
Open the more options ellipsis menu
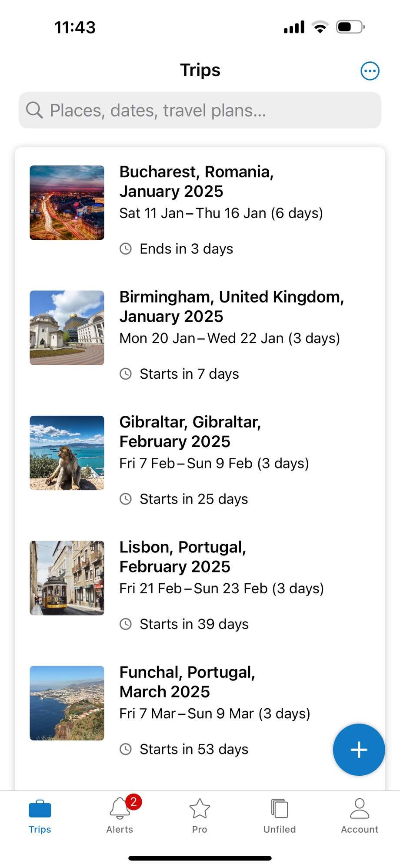370,71
